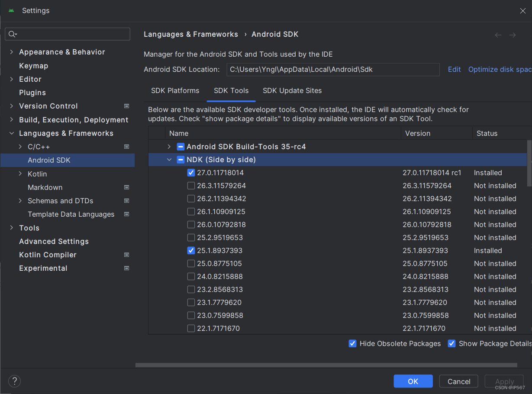532x394 pixels.
Task: Select the SDK Tools tab
Action: click(x=231, y=91)
